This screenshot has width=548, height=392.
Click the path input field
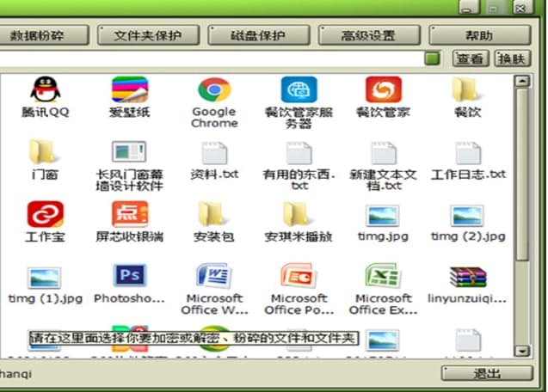pos(210,58)
